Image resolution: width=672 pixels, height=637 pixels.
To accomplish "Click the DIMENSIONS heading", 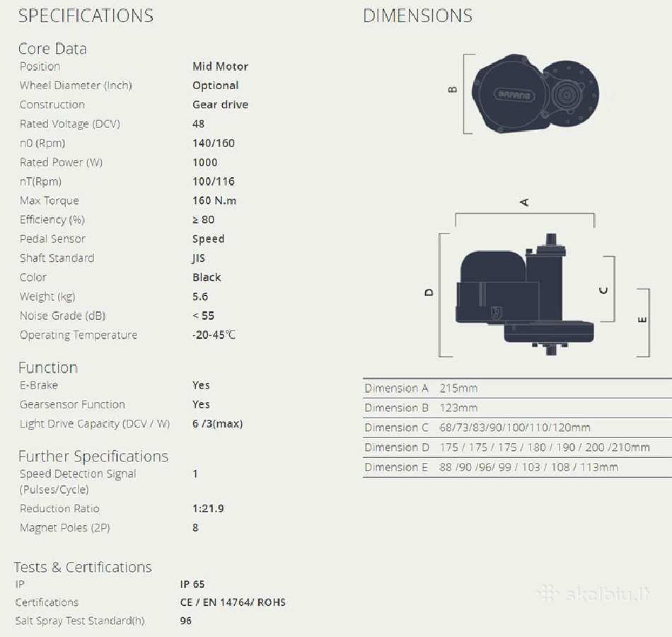I will pyautogui.click(x=417, y=16).
